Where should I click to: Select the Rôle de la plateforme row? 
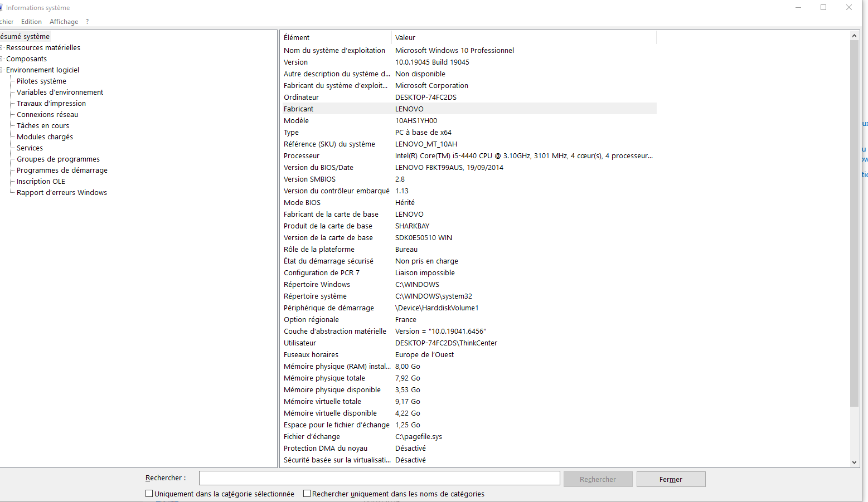click(468, 249)
